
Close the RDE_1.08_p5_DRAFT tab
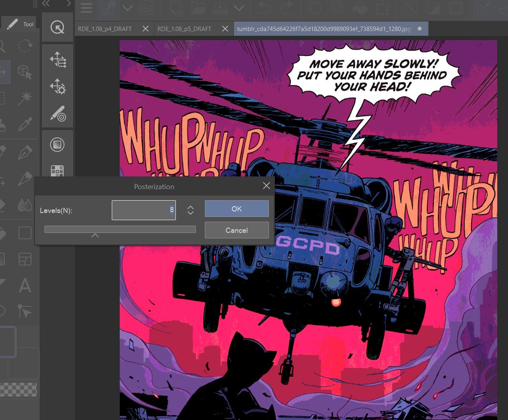pyautogui.click(x=225, y=29)
